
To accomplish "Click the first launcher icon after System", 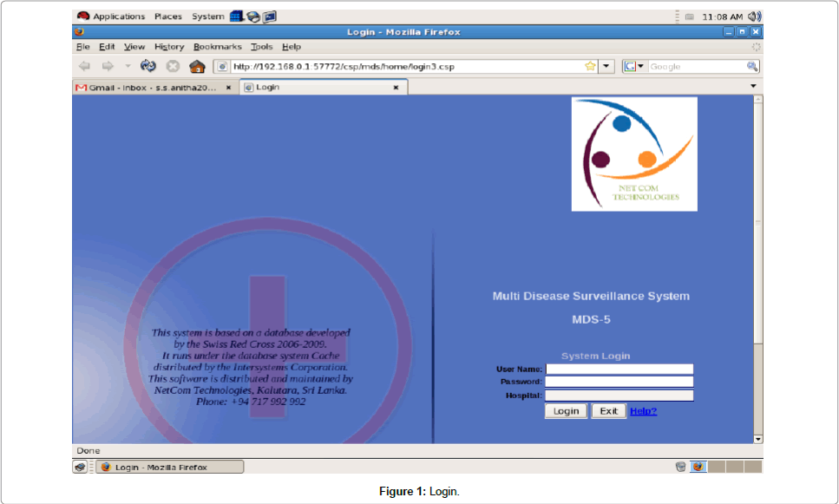I will pyautogui.click(x=236, y=16).
